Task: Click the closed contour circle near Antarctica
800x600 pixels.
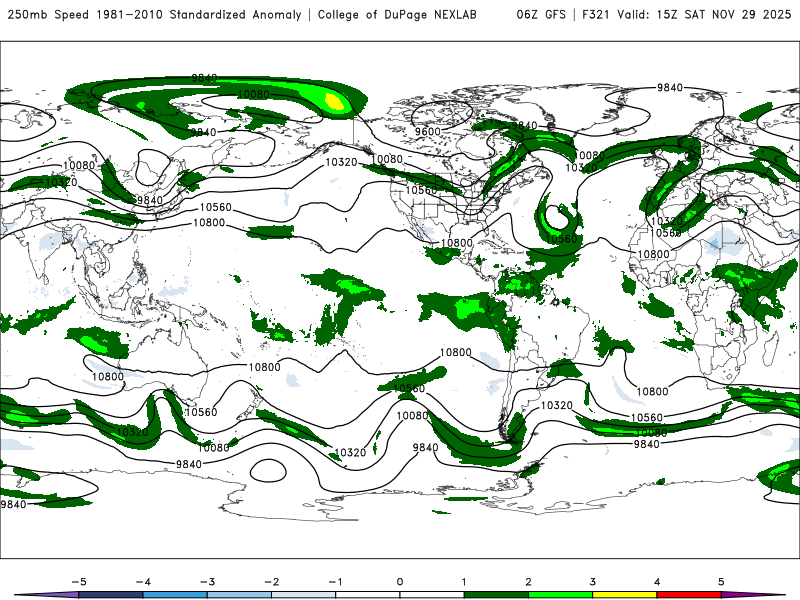Action: pyautogui.click(x=268, y=470)
